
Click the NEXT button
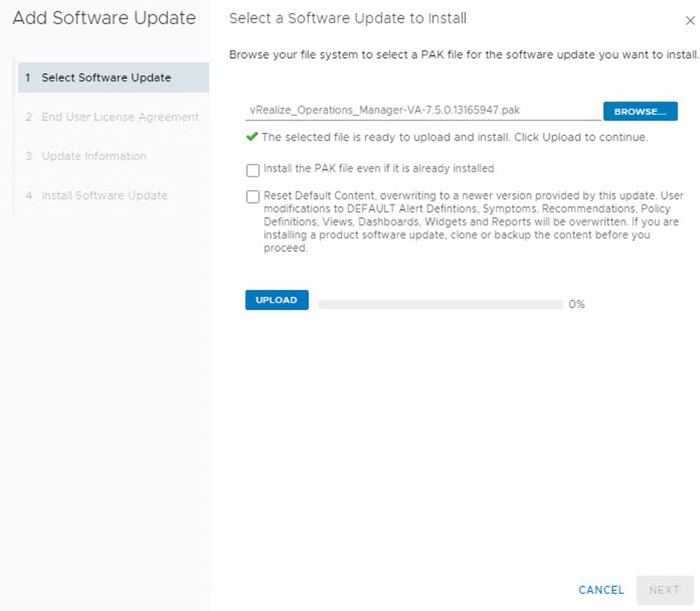(x=665, y=590)
